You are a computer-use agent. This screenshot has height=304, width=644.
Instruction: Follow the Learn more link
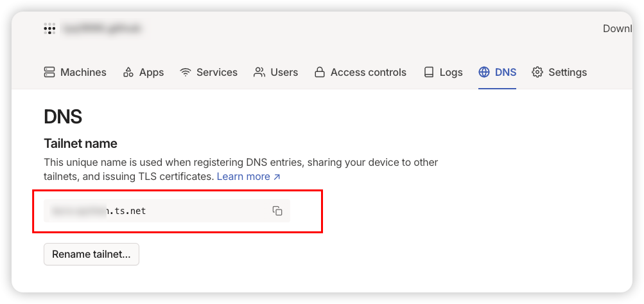(248, 176)
